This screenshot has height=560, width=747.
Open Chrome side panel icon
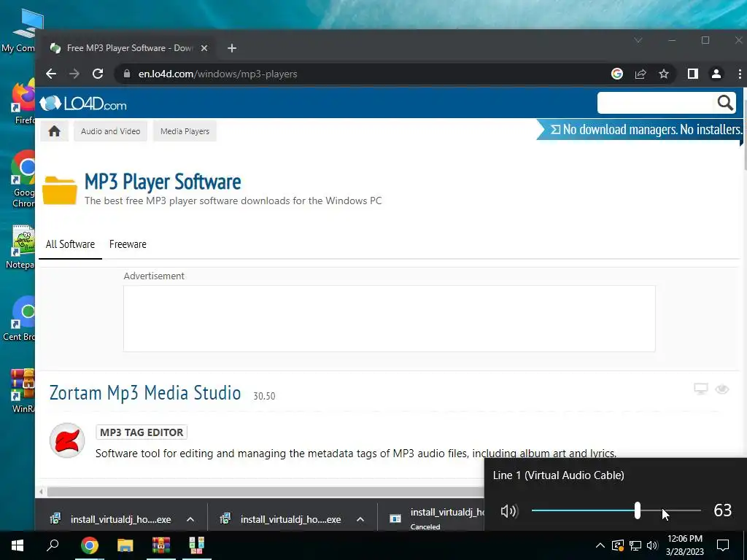point(693,74)
